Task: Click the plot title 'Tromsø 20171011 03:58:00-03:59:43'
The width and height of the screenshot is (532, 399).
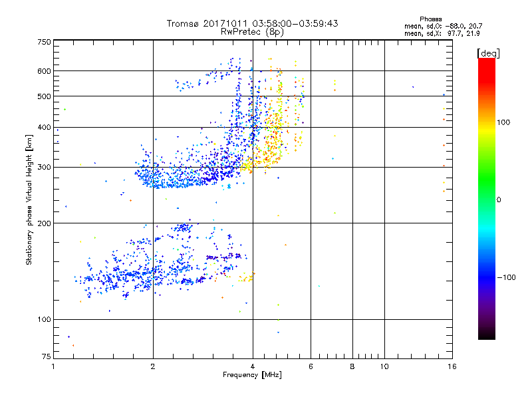Action: 252,23
